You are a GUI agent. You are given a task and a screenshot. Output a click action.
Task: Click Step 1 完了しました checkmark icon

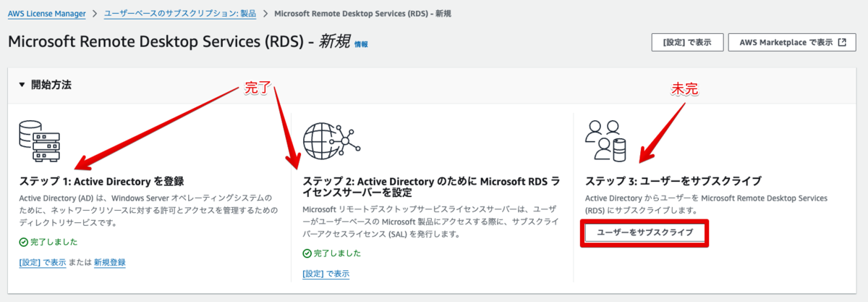(x=23, y=242)
